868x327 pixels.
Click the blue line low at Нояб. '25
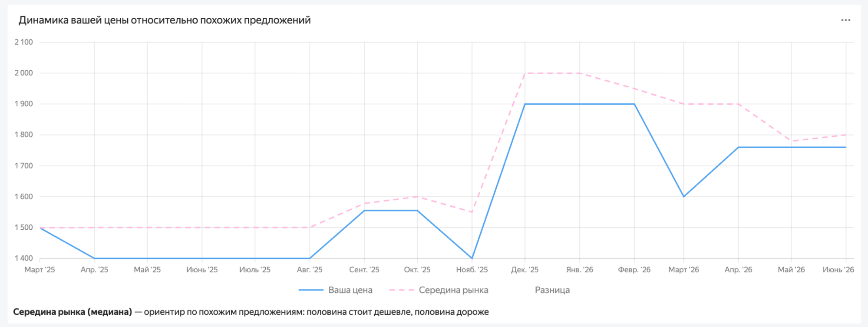pyautogui.click(x=472, y=258)
